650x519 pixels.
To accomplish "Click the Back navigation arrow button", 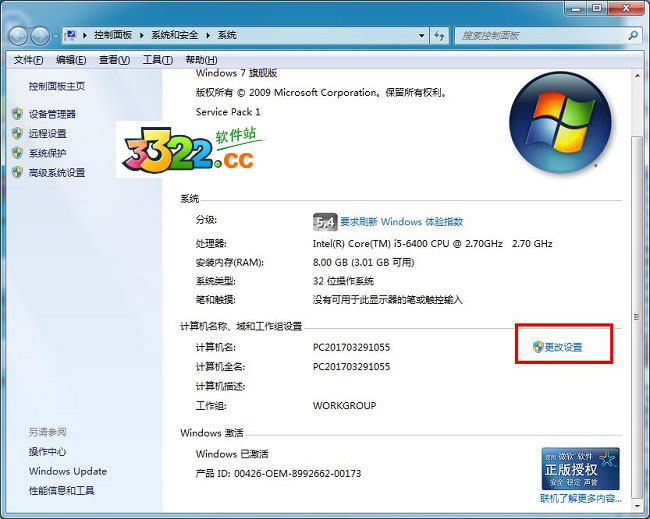I will 18,36.
